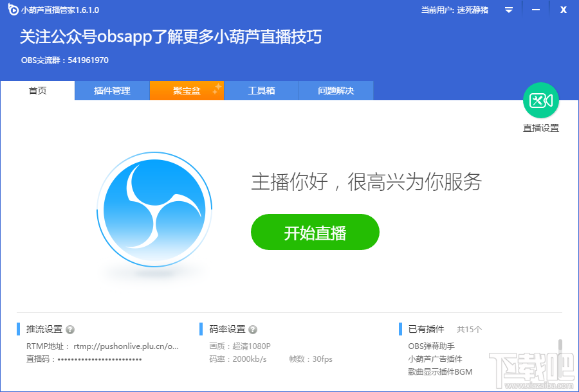The width and height of the screenshot is (579, 392).
Task: Click the plugin list scrollbar thumb
Action: [560, 346]
